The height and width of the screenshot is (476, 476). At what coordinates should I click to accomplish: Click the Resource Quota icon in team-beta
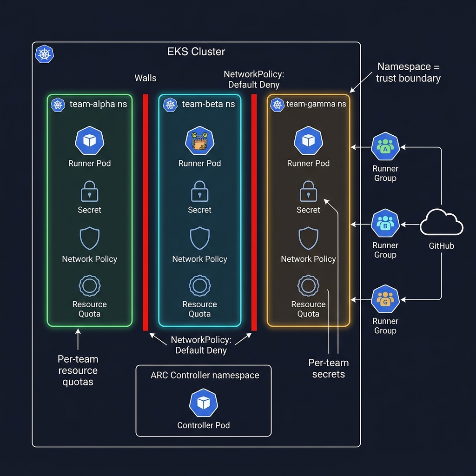(x=200, y=286)
